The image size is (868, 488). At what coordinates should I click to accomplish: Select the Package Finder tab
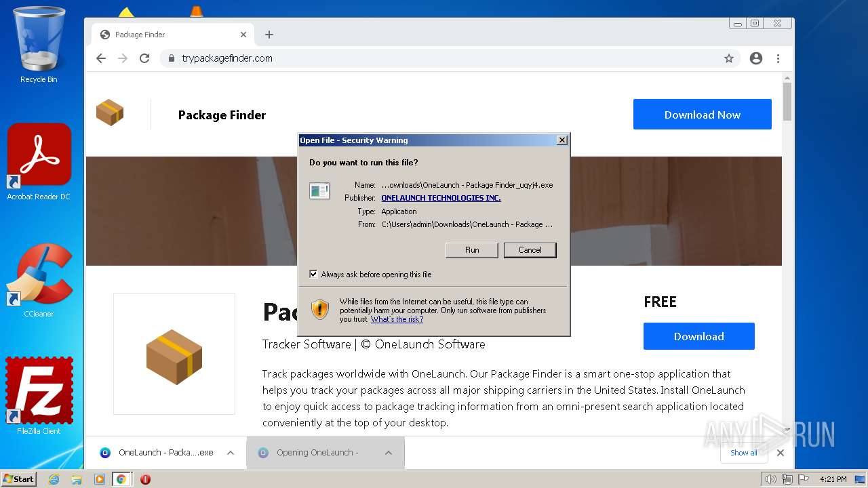(173, 35)
